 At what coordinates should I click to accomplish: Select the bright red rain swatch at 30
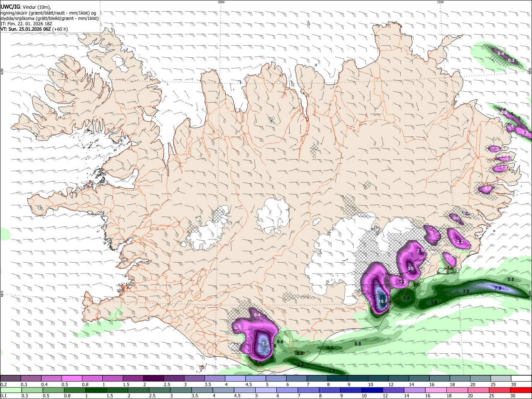(521, 390)
